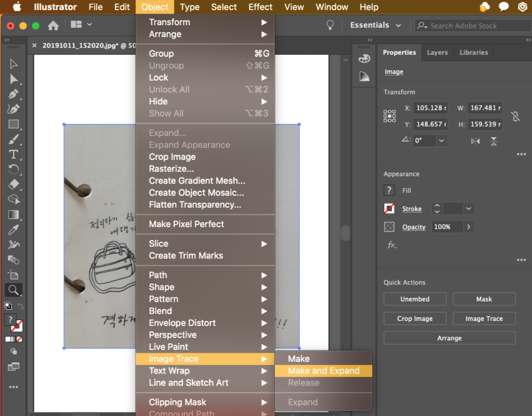Open the Color Guide panel icon
This screenshot has width=532, height=416.
click(x=364, y=76)
